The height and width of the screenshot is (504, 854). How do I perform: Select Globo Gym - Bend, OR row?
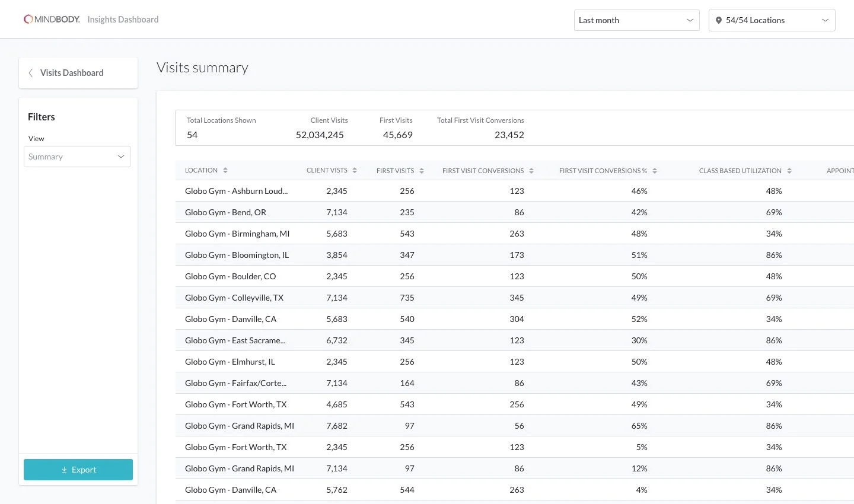click(515, 212)
